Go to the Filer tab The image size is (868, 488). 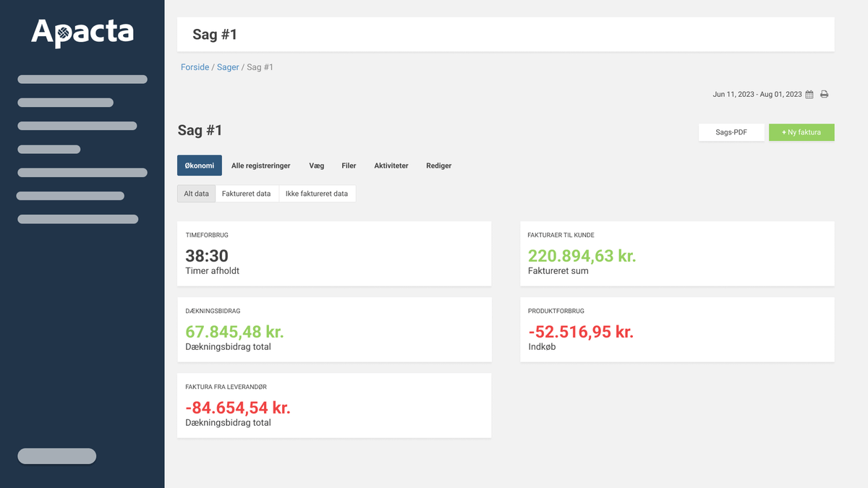[x=349, y=166]
